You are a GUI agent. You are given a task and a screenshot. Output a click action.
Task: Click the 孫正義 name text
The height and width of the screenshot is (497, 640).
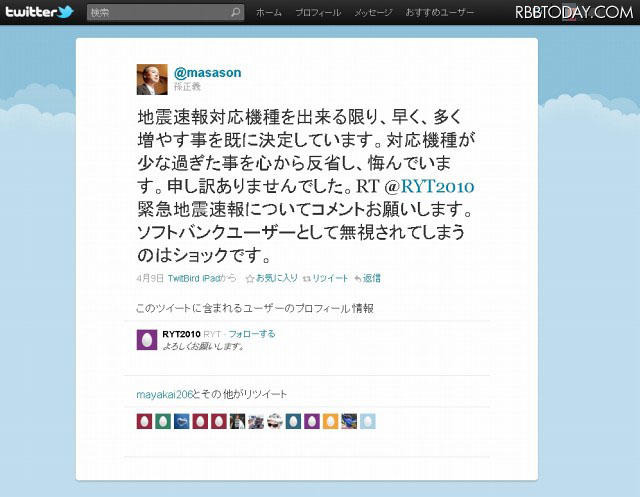click(187, 87)
